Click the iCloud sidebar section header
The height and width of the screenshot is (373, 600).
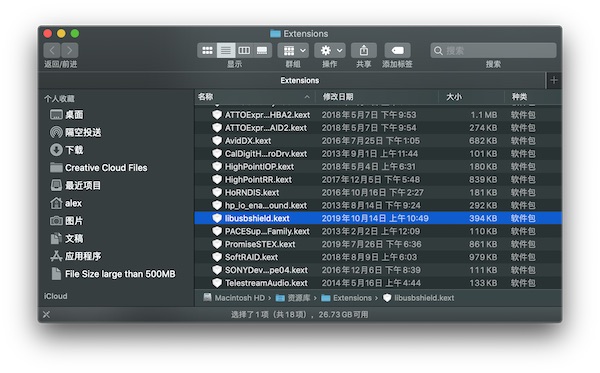click(x=55, y=296)
